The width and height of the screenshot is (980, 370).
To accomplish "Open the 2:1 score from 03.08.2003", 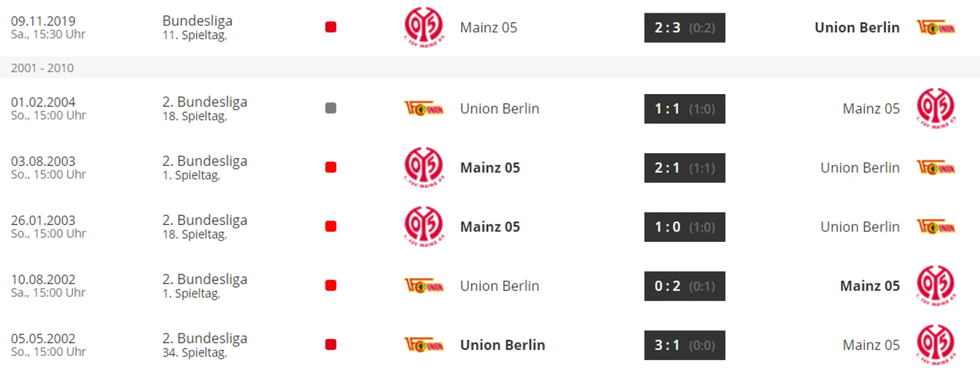I will tap(685, 167).
